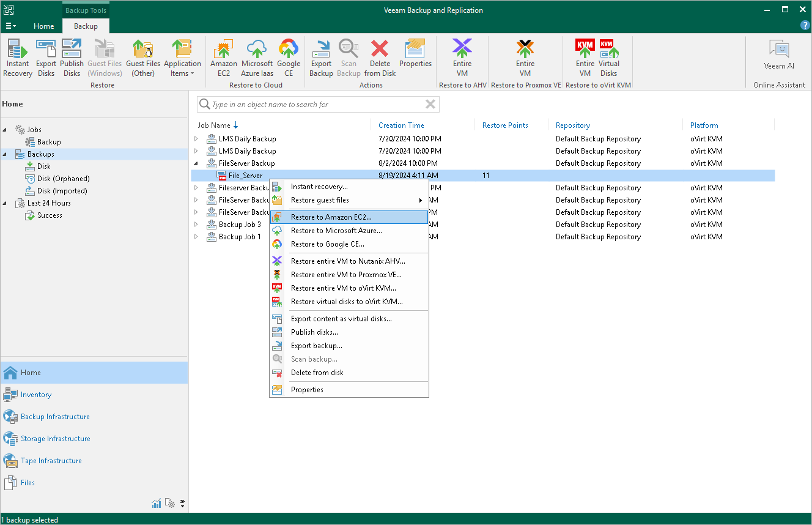Choose Instant recovery from context menu
The image size is (812, 525).
coord(349,187)
